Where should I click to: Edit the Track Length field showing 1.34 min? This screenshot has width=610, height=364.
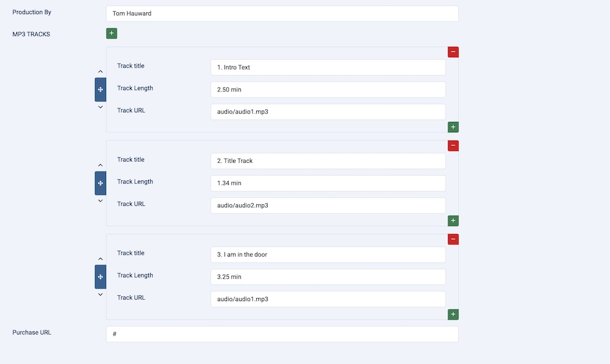(328, 184)
